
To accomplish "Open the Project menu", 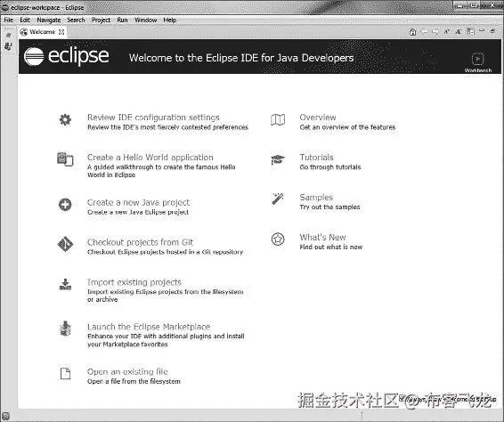I will [101, 20].
